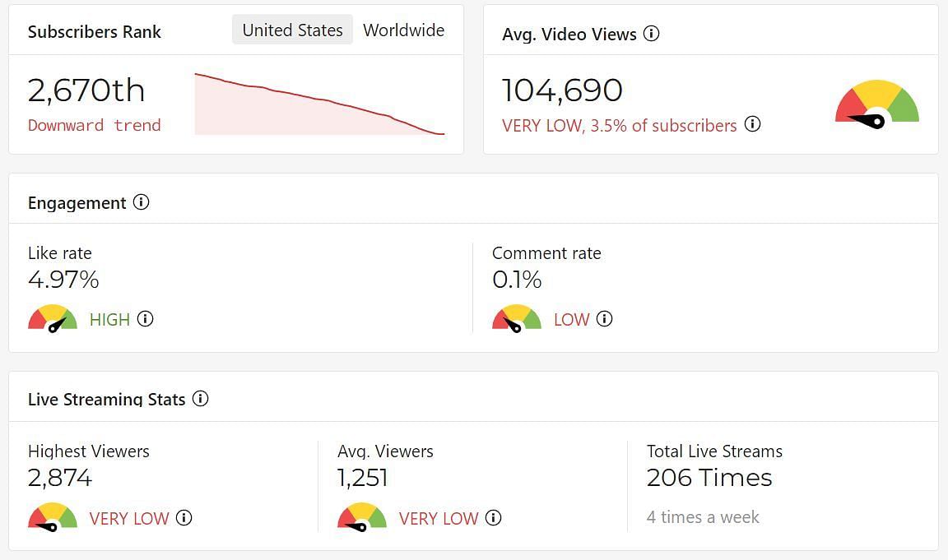Click info icon next to Engagement heading
The width and height of the screenshot is (948, 560).
click(x=142, y=202)
